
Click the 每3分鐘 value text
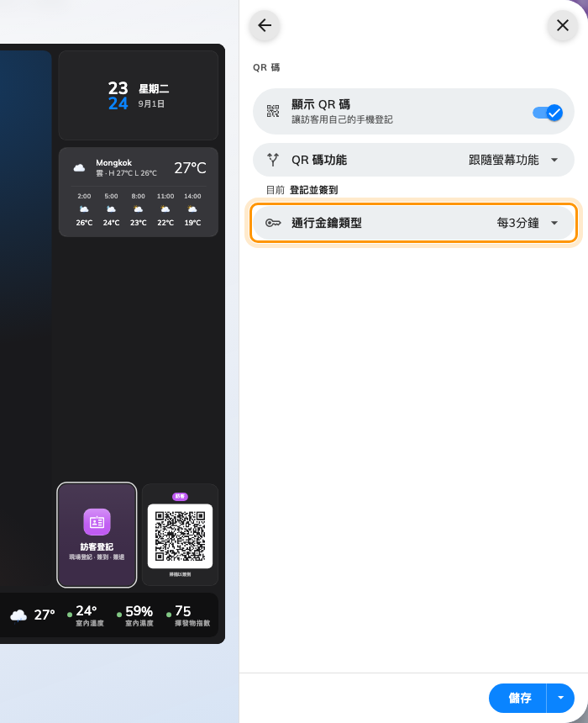pos(518,223)
